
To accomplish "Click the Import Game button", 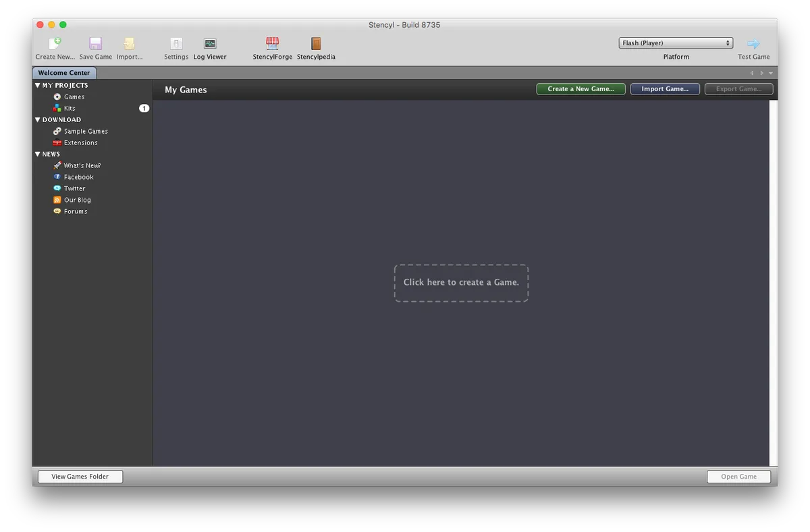I will [665, 89].
